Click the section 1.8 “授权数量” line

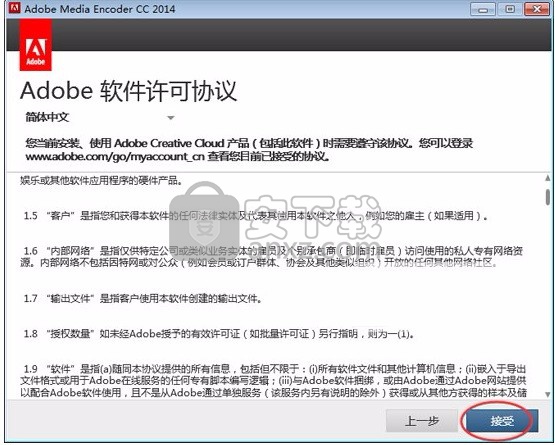point(219,333)
